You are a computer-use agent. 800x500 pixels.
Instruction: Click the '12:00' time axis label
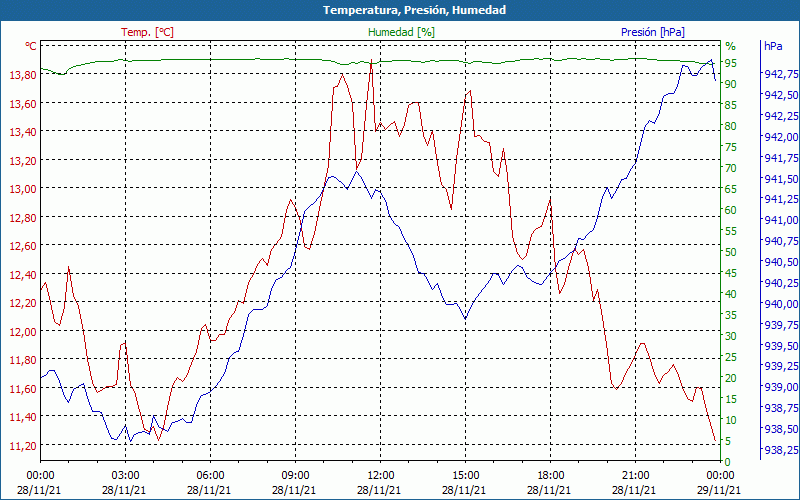click(380, 476)
